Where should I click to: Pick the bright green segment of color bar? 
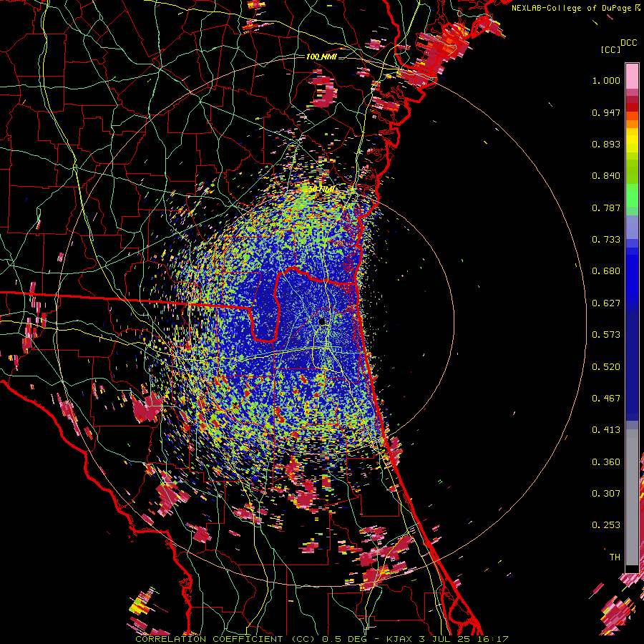[x=632, y=195]
